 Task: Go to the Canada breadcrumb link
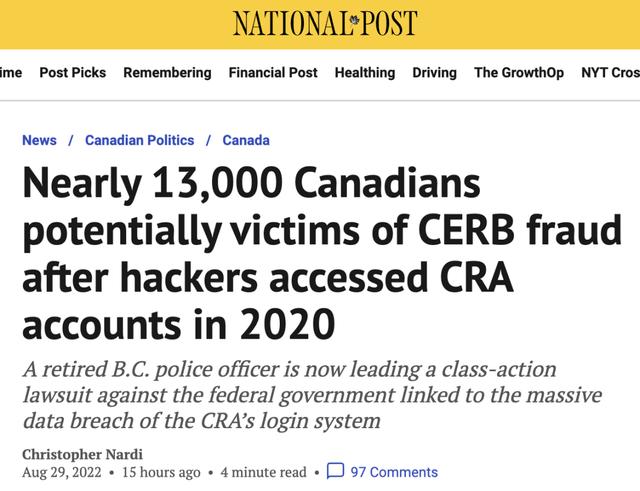coord(246,140)
